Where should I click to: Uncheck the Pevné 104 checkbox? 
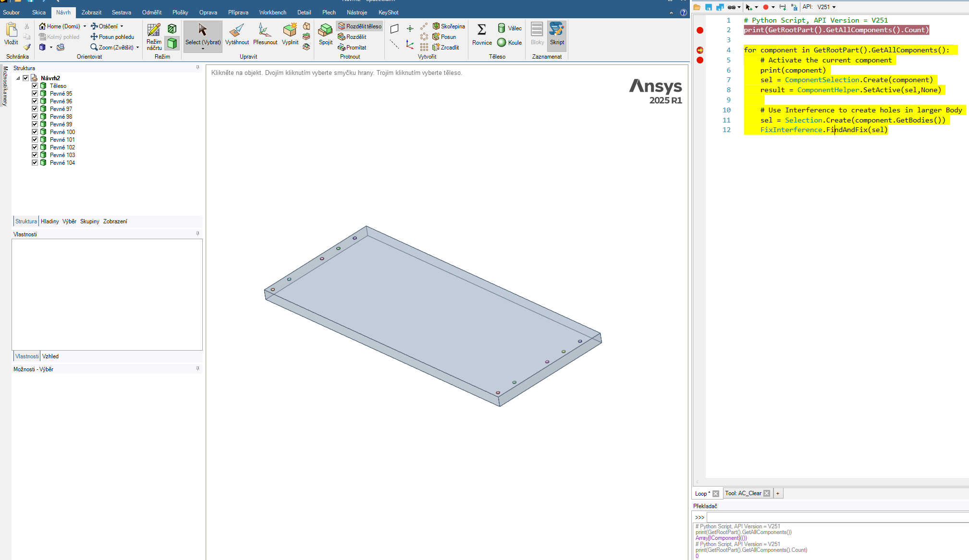(35, 163)
